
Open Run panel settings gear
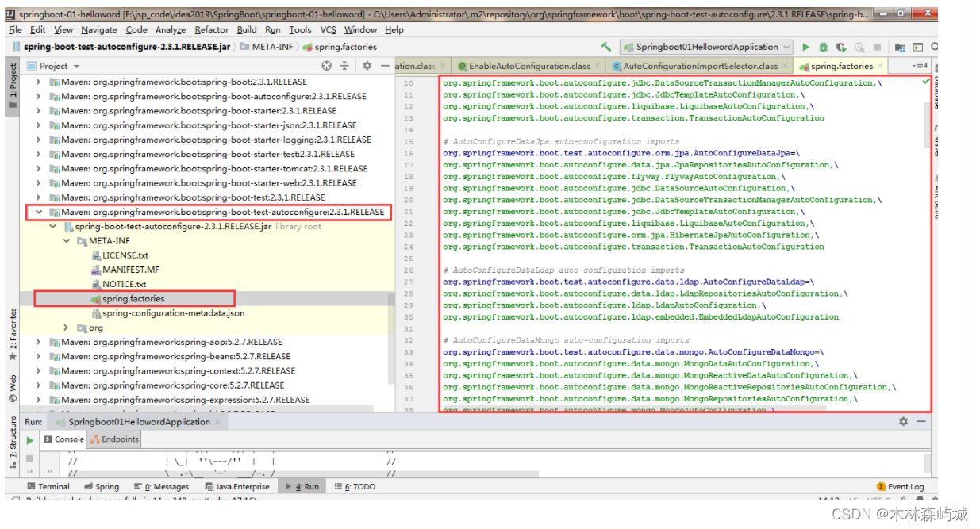903,422
